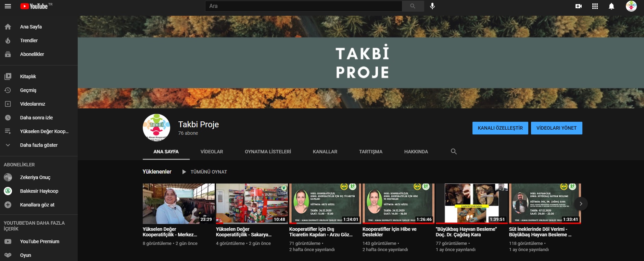Click the voice search microphone icon

(432, 6)
